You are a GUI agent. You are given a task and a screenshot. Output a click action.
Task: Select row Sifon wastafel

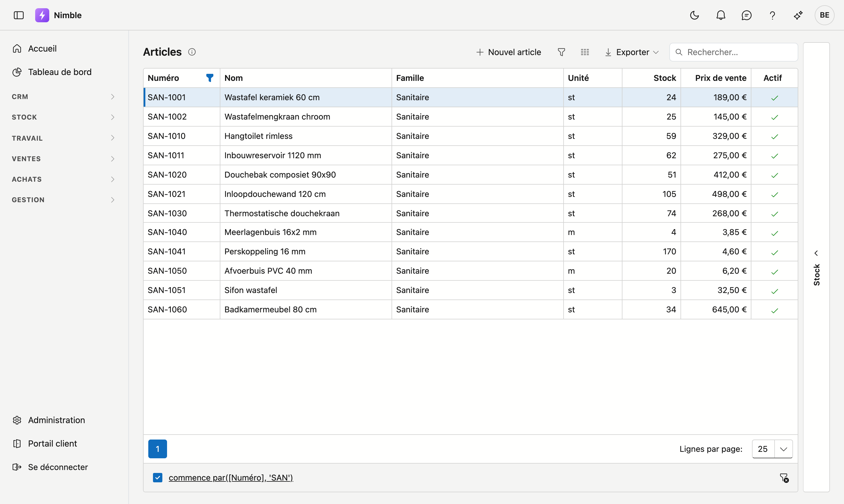(x=470, y=290)
